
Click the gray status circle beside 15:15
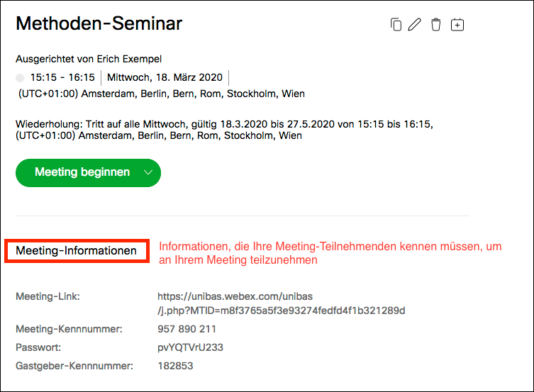[x=20, y=77]
